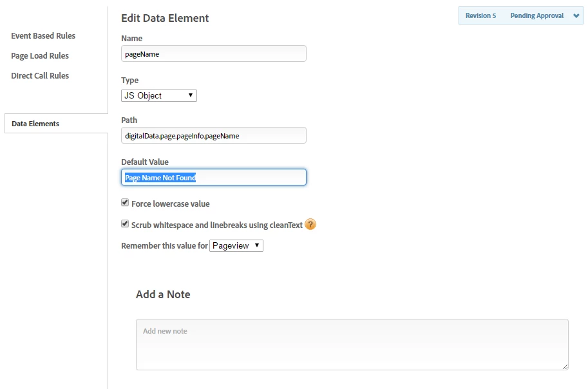
Task: Click the Pending Approval status text
Action: (536, 15)
